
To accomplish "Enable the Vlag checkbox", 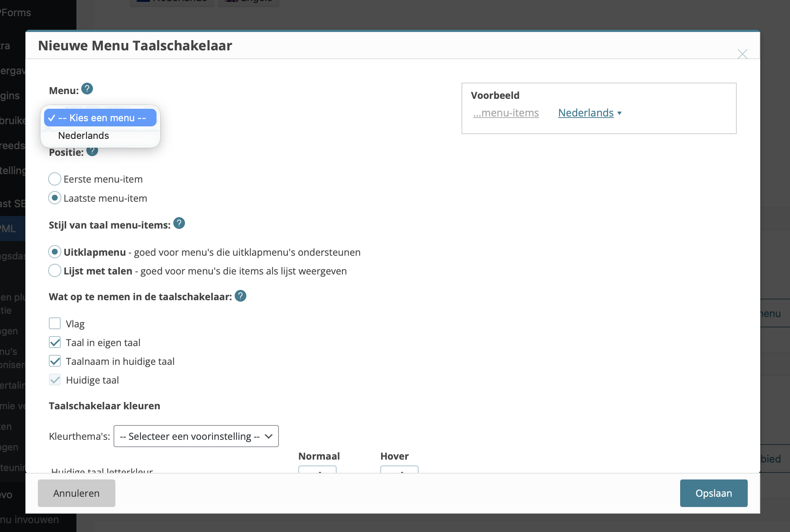I will [x=55, y=323].
